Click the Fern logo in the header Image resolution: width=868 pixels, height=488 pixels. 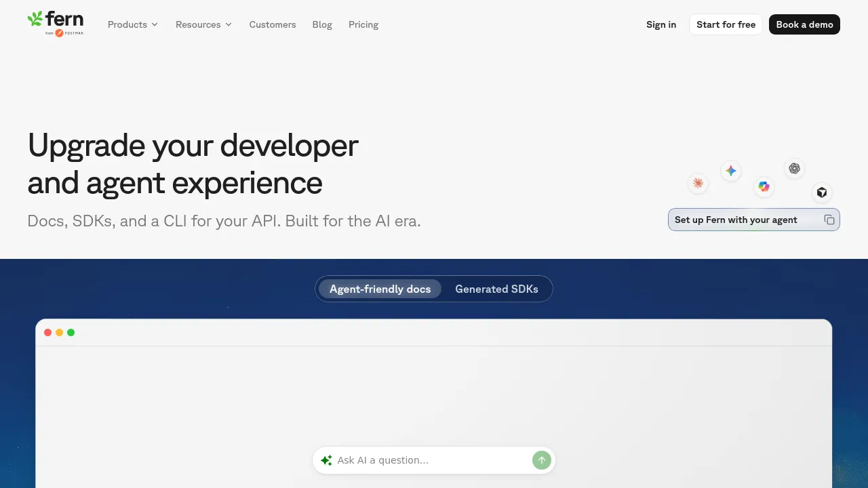(56, 24)
